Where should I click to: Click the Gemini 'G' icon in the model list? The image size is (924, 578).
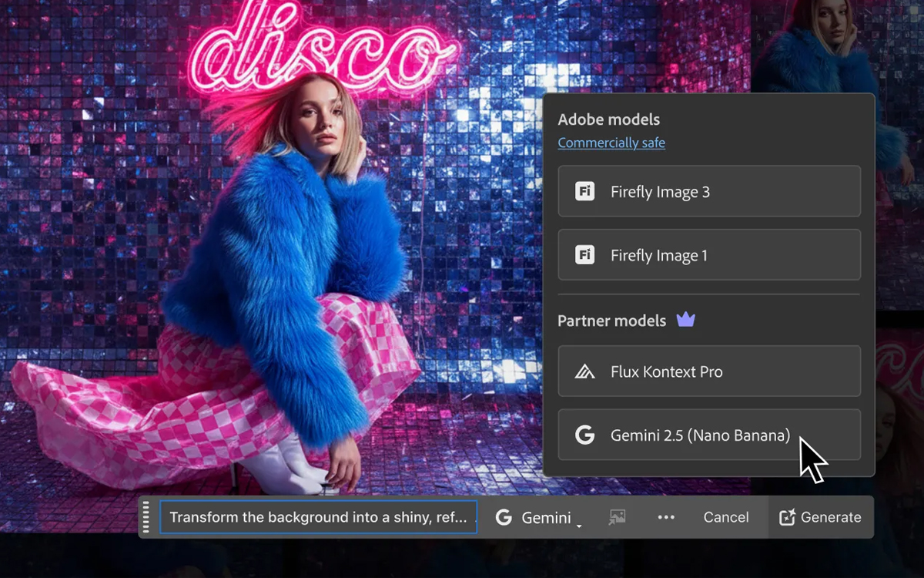pyautogui.click(x=584, y=435)
